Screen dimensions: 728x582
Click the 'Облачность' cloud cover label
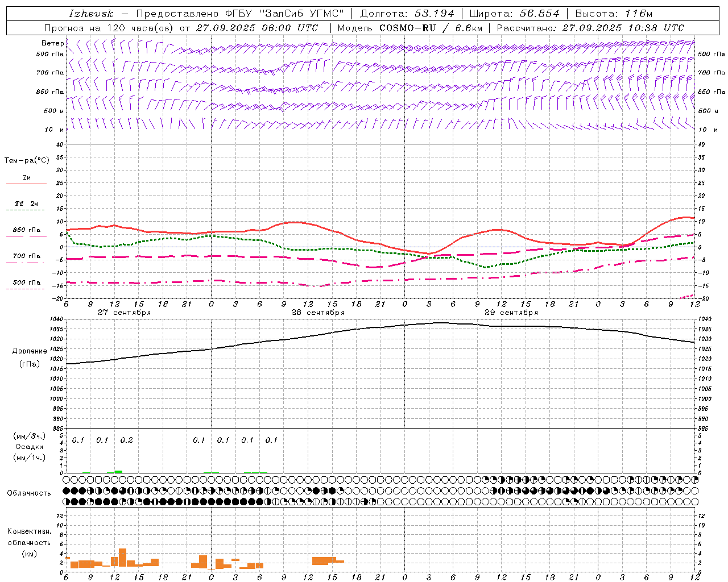tap(29, 493)
